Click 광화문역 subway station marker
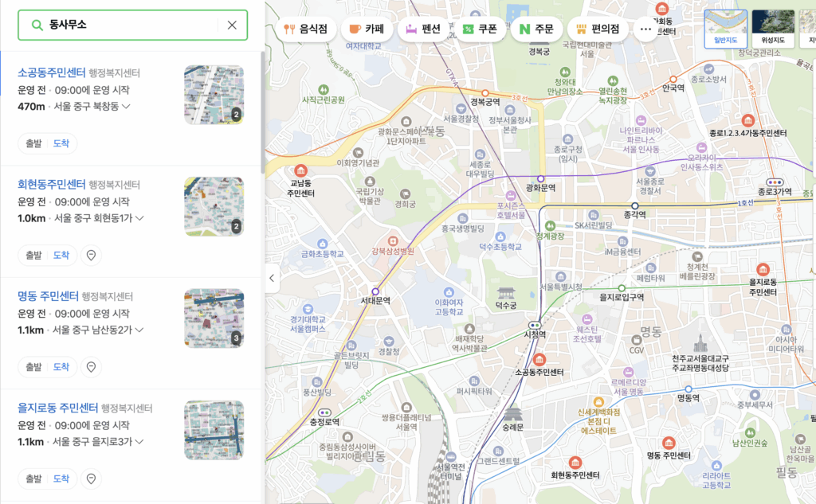This screenshot has width=816, height=504. point(541,179)
